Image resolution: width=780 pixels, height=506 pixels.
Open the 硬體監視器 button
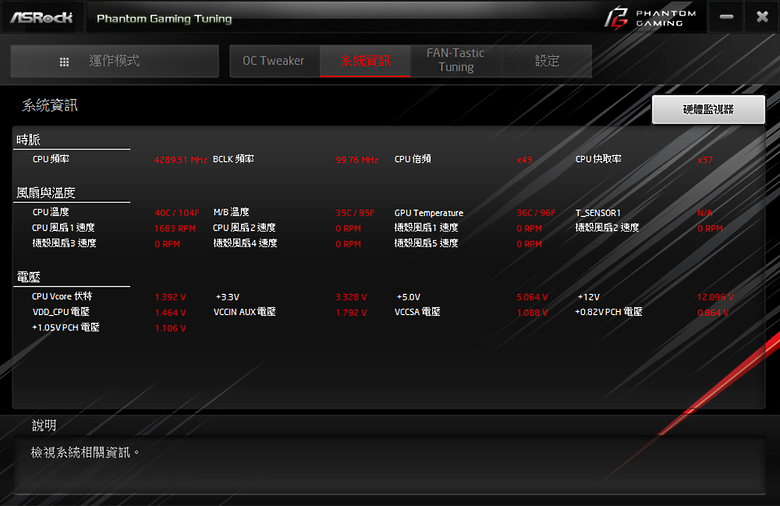(x=708, y=109)
